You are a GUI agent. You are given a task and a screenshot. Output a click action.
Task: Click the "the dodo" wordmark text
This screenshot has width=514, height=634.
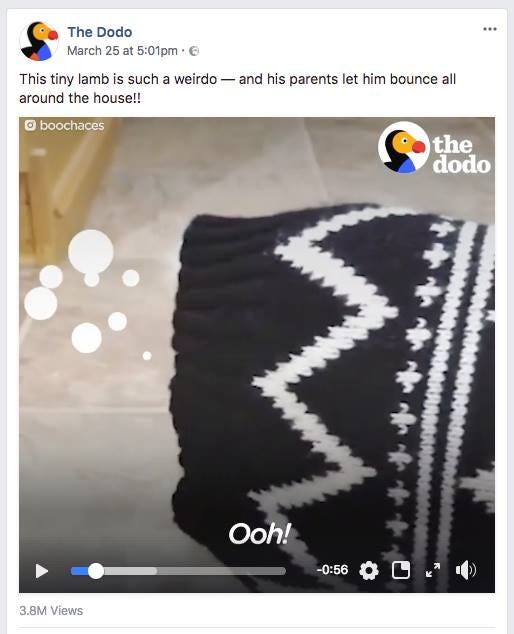(x=461, y=154)
